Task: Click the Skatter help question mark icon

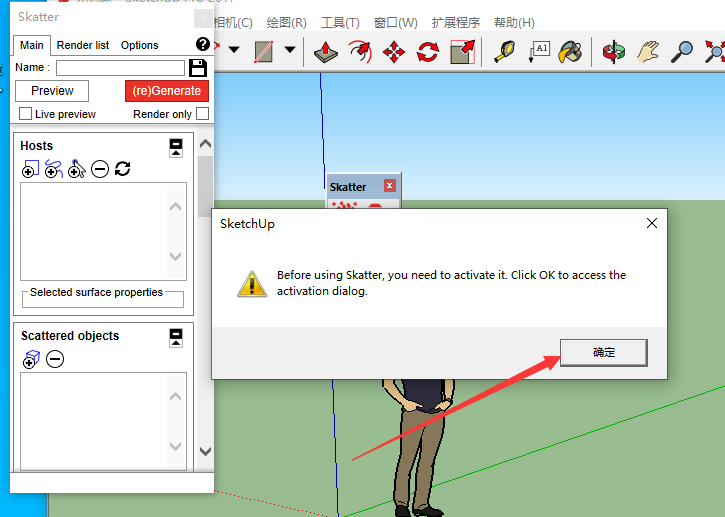Action: (x=203, y=44)
